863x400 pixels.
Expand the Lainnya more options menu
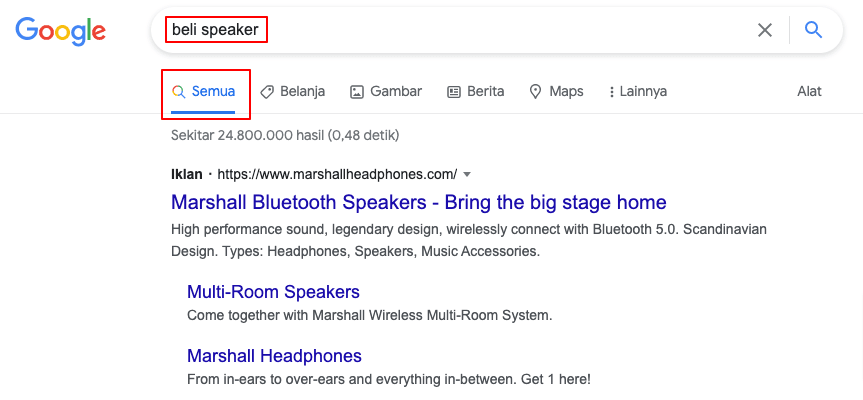(x=643, y=91)
